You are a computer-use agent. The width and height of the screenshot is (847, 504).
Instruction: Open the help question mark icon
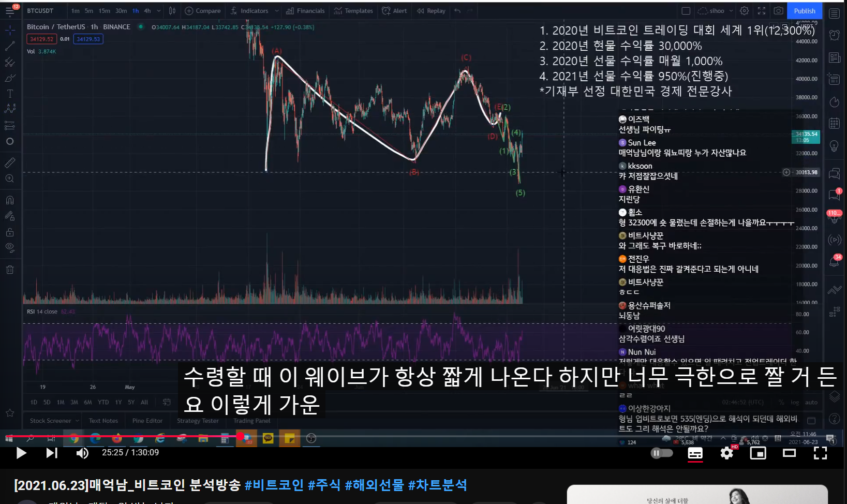pyautogui.click(x=835, y=419)
